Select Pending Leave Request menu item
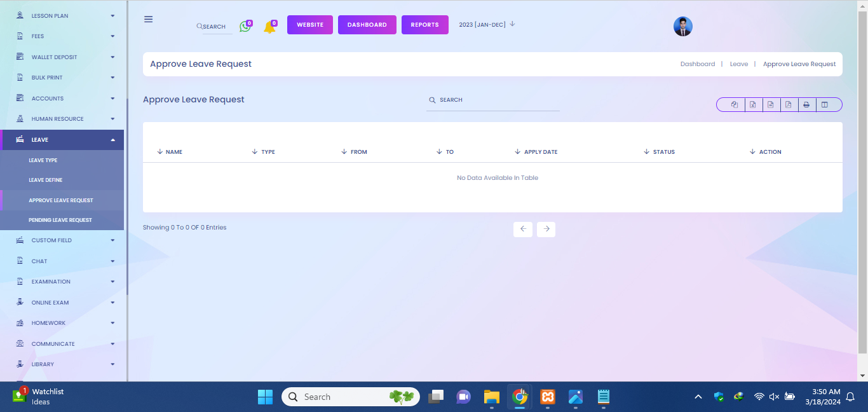Viewport: 868px width, 412px height. (60, 220)
